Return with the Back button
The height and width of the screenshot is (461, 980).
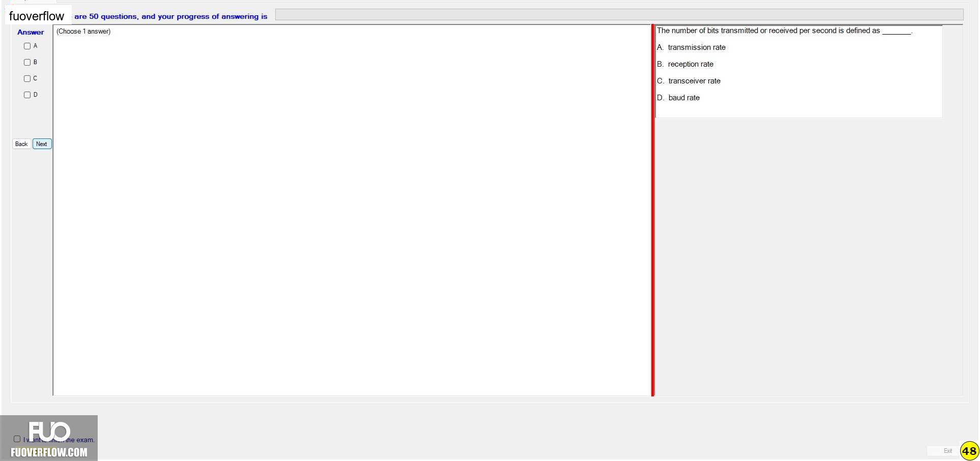[x=22, y=144]
